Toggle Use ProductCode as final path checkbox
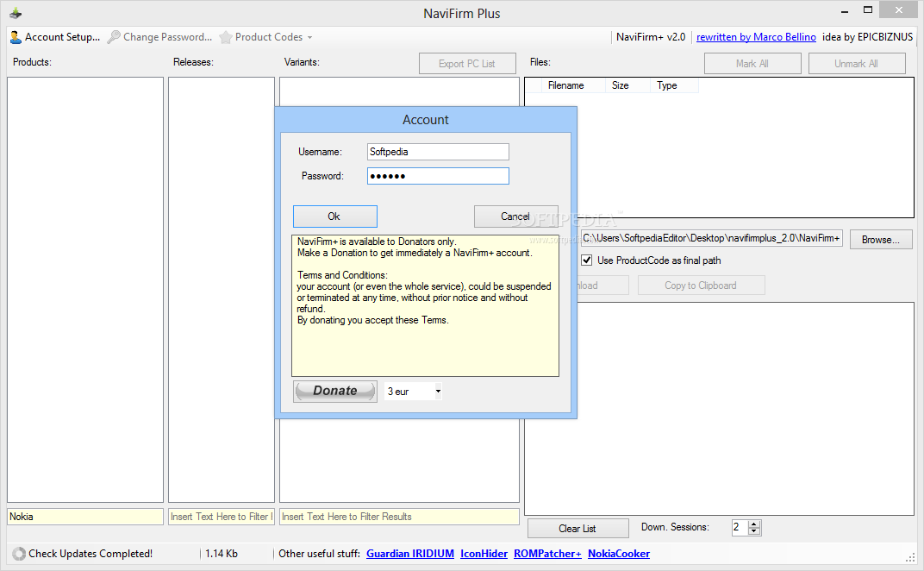This screenshot has height=571, width=924. (586, 260)
